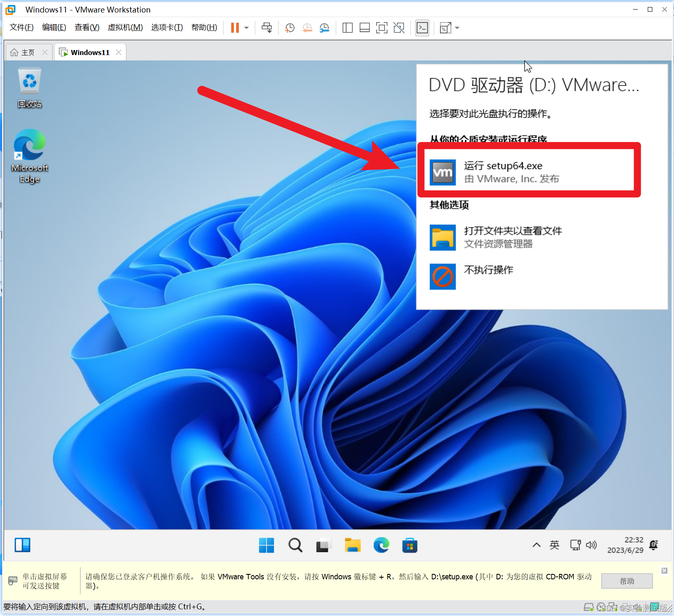The image size is (674, 616).
Task: Enter full screen mode
Action: [x=382, y=28]
